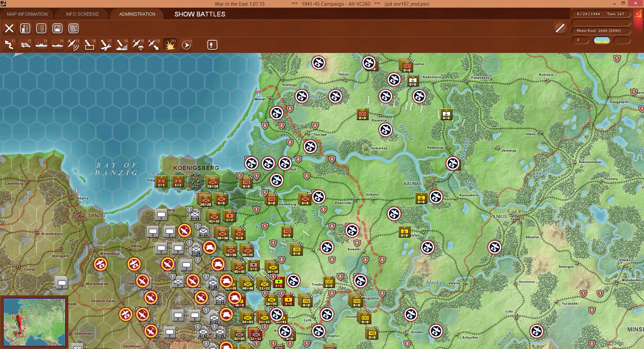Select the 41=41 unit counter
Viewport: 644px width, 349px height.
pos(214,217)
